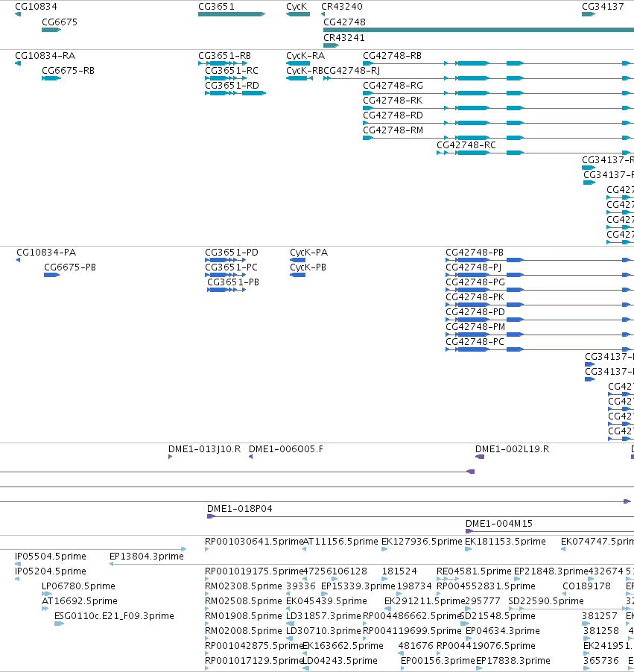This screenshot has width=634, height=672.
Task: Select EST LP06780.5prime
Action: pos(78,586)
